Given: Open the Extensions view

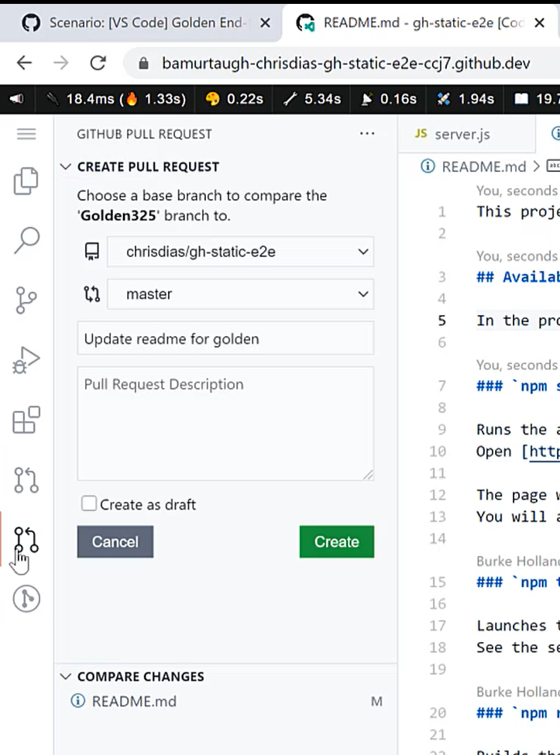Looking at the screenshot, I should (x=26, y=419).
